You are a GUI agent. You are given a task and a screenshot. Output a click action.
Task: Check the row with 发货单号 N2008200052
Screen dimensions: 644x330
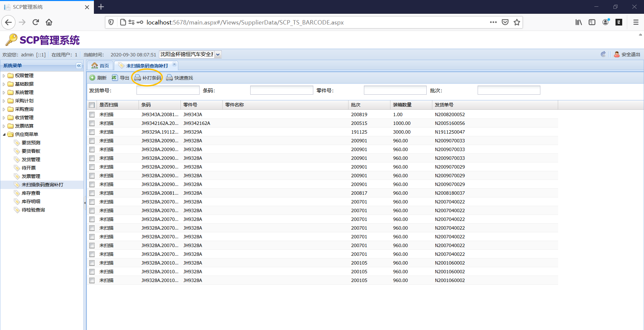pos(92,114)
